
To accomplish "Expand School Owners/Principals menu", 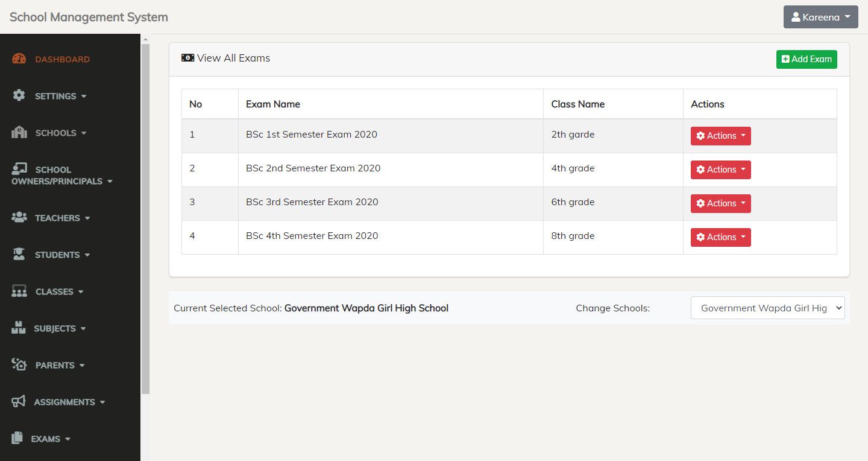I will (x=62, y=176).
